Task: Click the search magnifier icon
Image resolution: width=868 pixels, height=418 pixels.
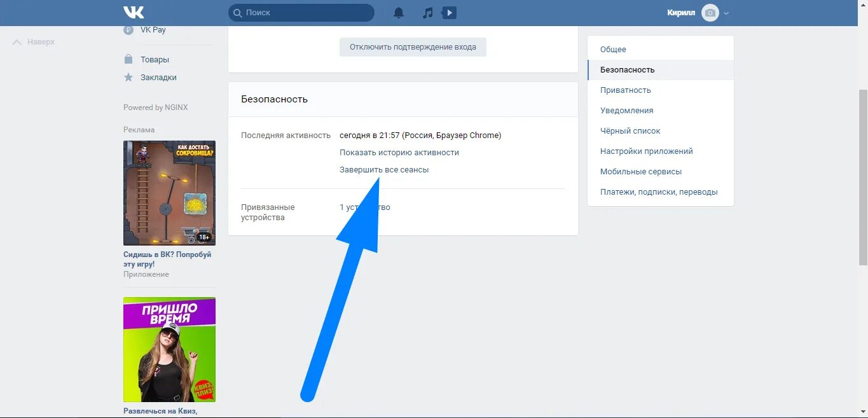Action: point(238,13)
